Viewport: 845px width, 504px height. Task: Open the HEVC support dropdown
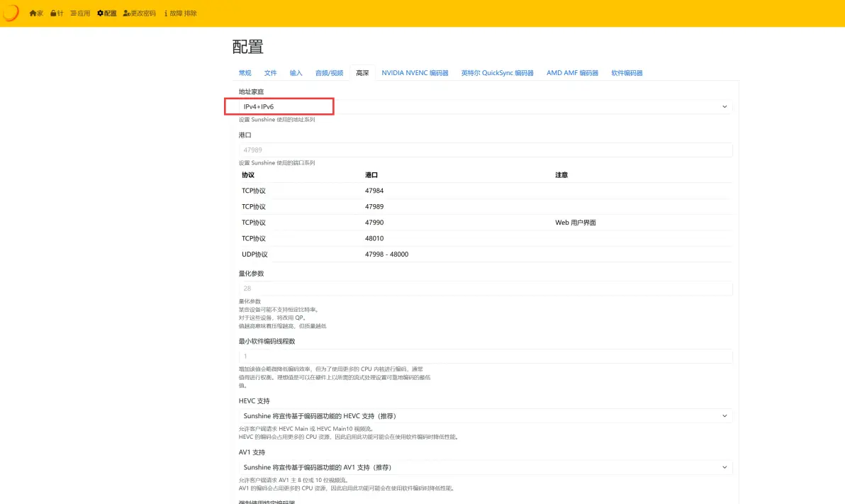coord(485,416)
